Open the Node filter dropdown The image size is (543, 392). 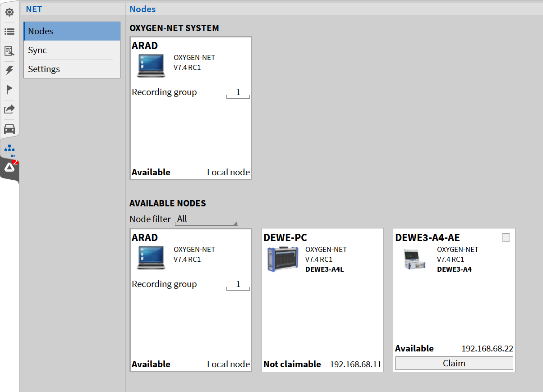pyautogui.click(x=207, y=219)
